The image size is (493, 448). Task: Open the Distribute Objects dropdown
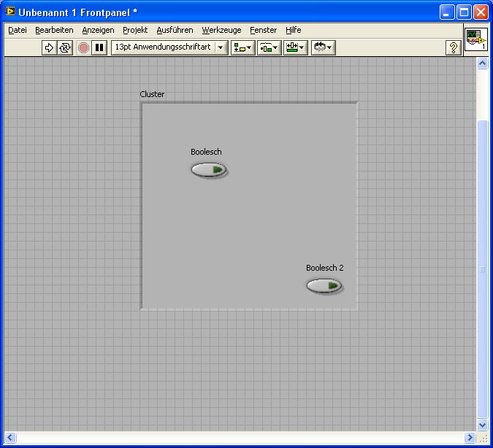[x=269, y=47]
